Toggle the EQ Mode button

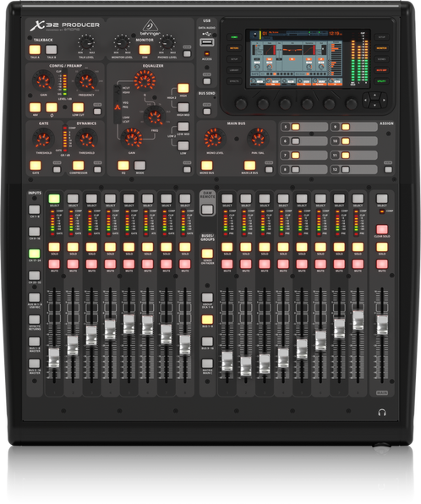click(x=139, y=166)
